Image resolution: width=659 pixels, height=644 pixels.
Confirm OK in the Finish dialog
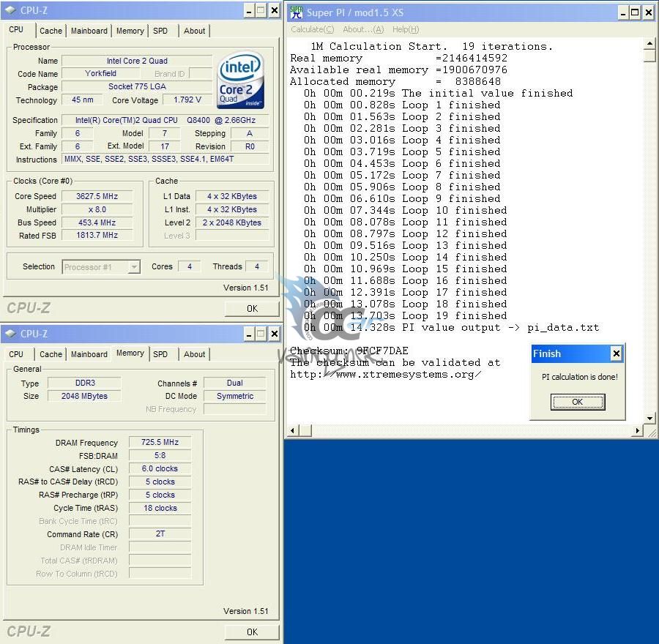pyautogui.click(x=578, y=402)
